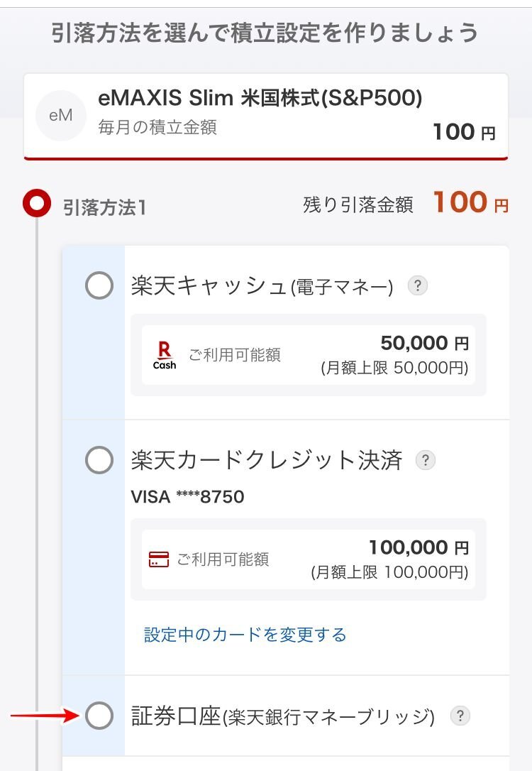Select the 楽天キャッシュ radio button
Screen dimensions: 532x771
pos(99,285)
